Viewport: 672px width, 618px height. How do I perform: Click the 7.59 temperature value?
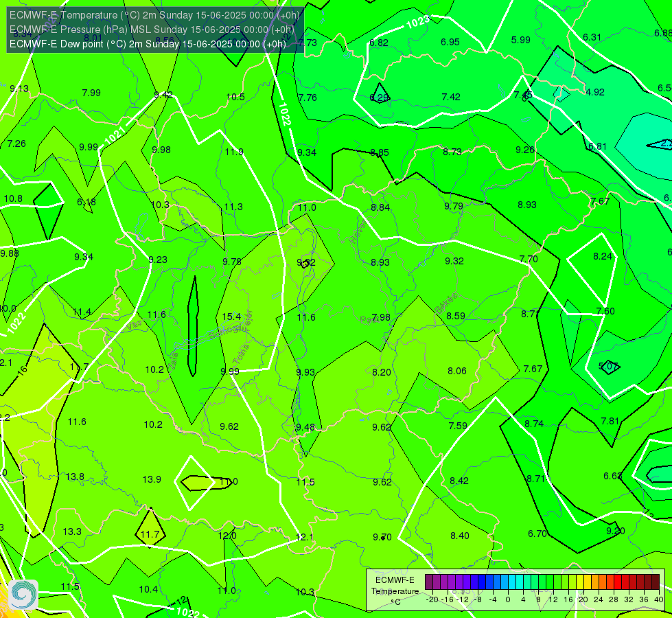point(458,426)
